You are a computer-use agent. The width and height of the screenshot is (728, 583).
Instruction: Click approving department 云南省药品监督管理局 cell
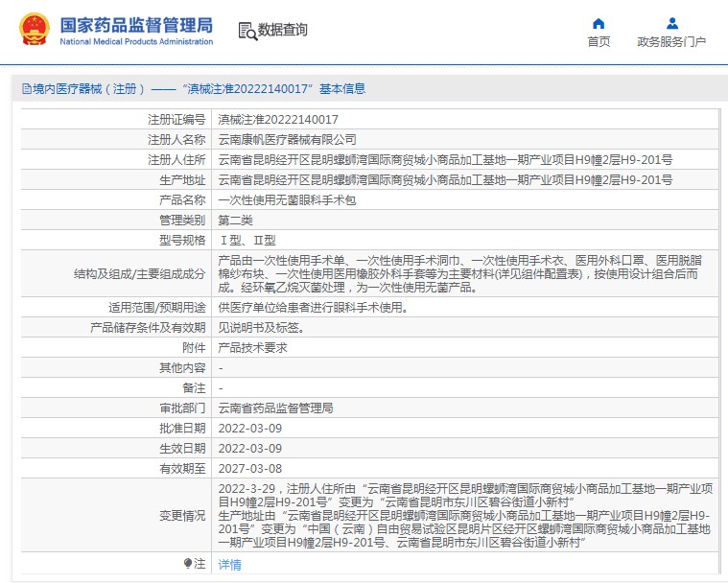click(275, 408)
